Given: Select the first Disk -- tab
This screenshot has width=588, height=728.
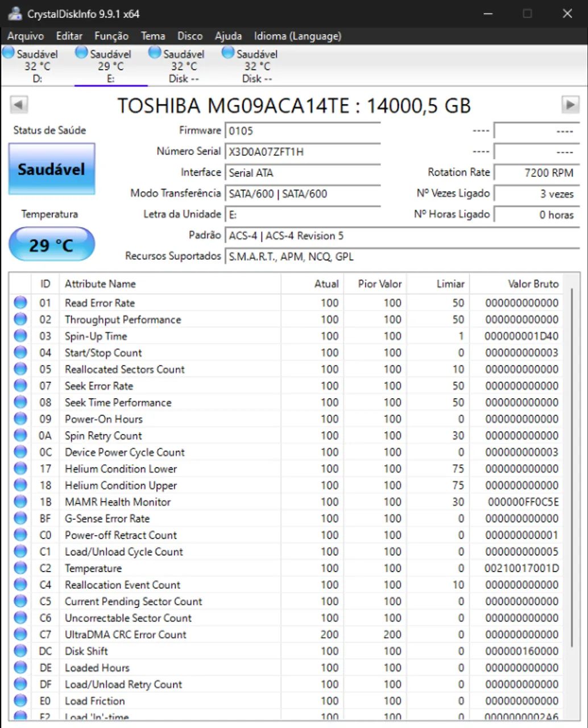Looking at the screenshot, I should click(184, 66).
